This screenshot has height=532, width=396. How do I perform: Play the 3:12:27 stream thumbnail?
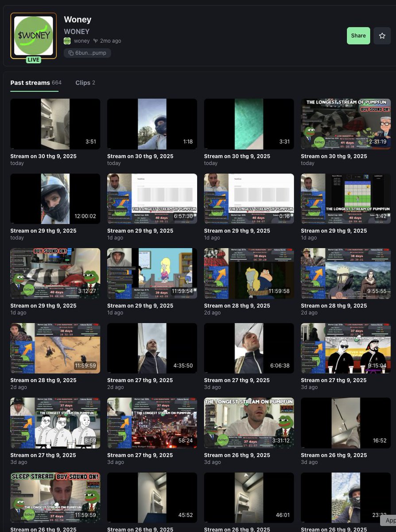pyautogui.click(x=55, y=274)
